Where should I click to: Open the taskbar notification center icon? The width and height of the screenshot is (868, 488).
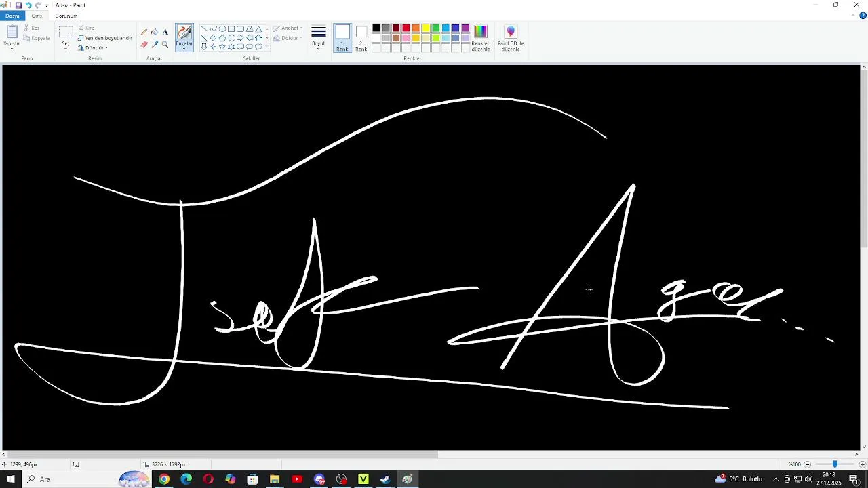coord(854,479)
